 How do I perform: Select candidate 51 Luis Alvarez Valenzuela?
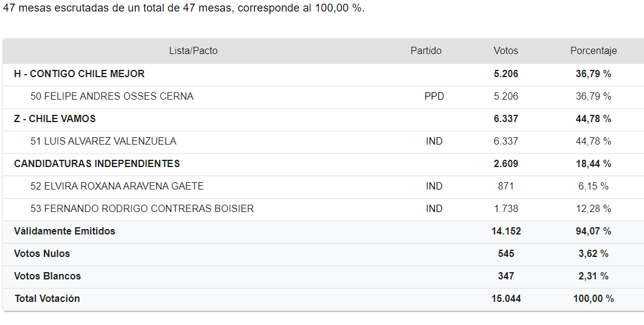point(103,142)
